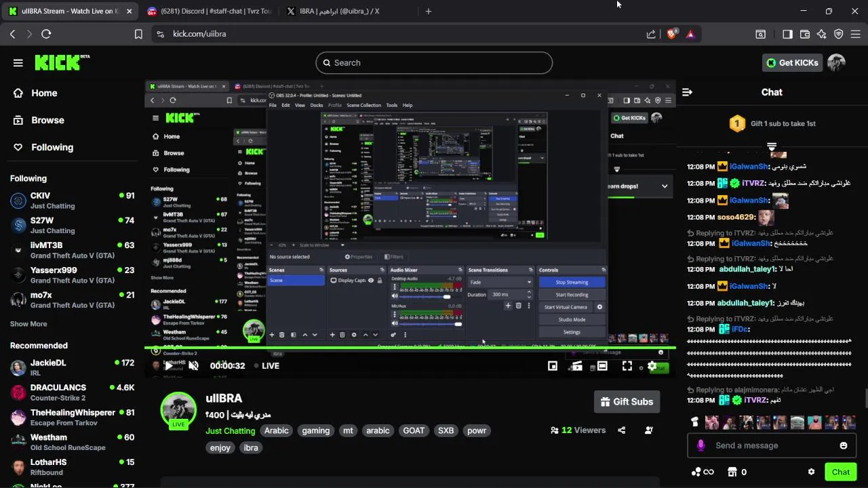
Task: Reload the page
Action: click(x=46, y=34)
